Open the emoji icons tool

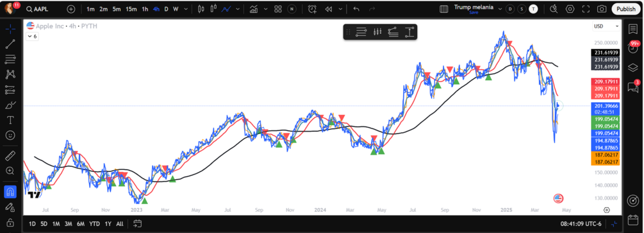10,135
